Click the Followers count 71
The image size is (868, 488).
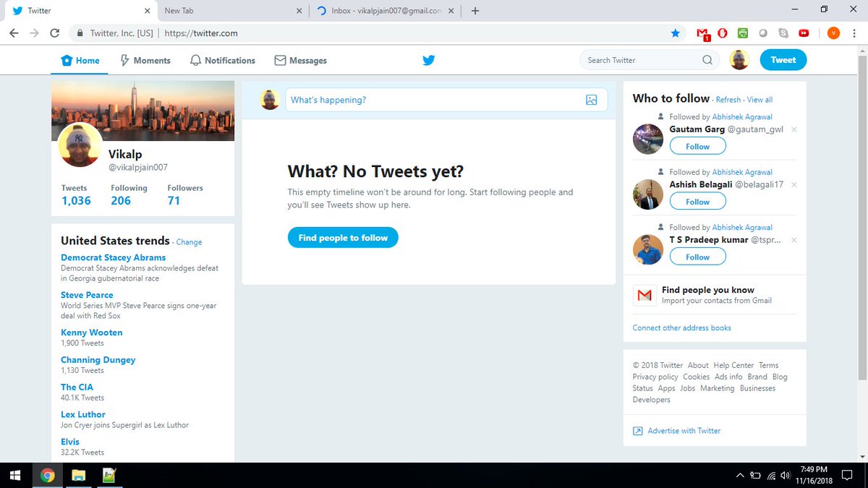coord(174,200)
